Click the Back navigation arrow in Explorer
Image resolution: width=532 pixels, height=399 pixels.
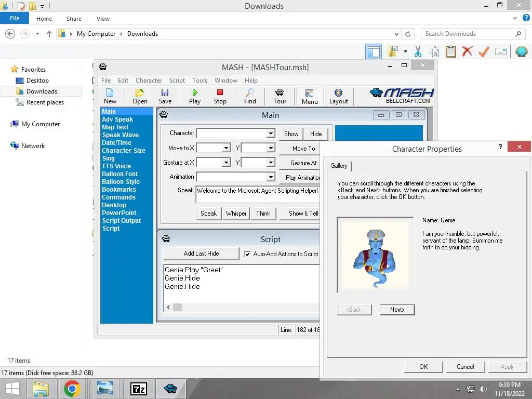[10, 34]
